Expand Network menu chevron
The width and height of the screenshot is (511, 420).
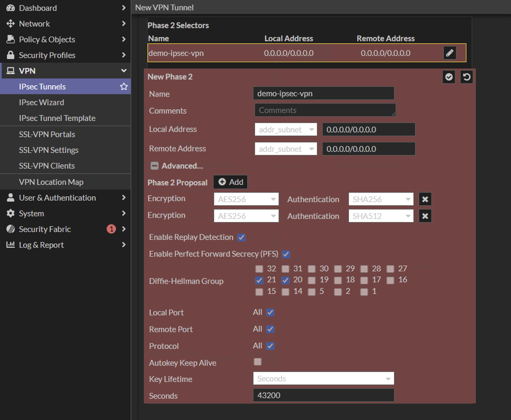(x=124, y=24)
